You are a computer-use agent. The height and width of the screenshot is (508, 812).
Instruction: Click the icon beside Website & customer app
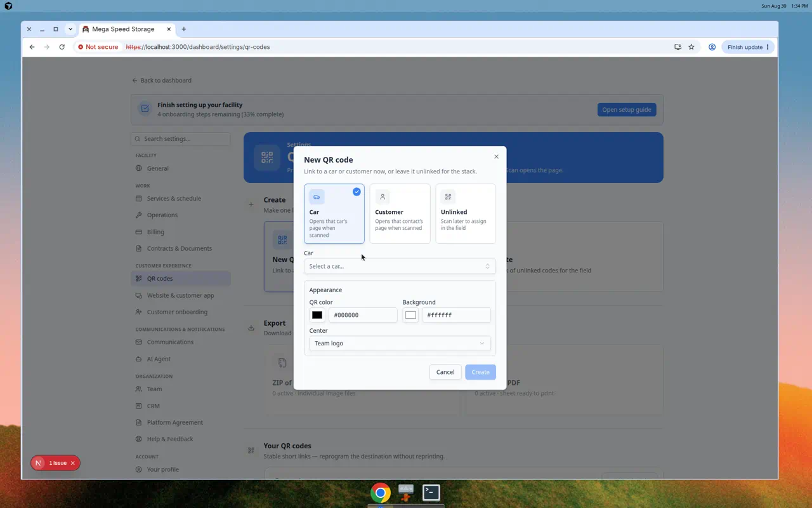click(139, 295)
